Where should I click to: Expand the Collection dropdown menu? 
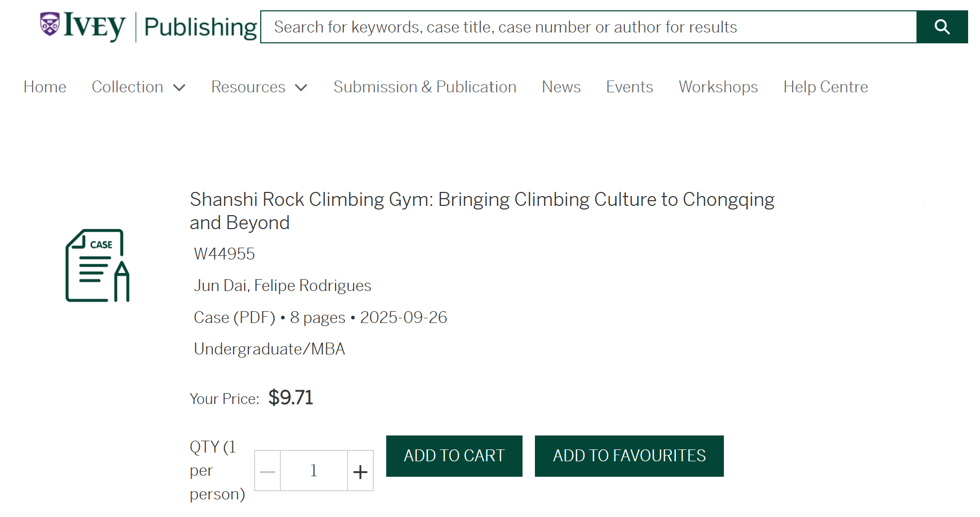click(138, 87)
